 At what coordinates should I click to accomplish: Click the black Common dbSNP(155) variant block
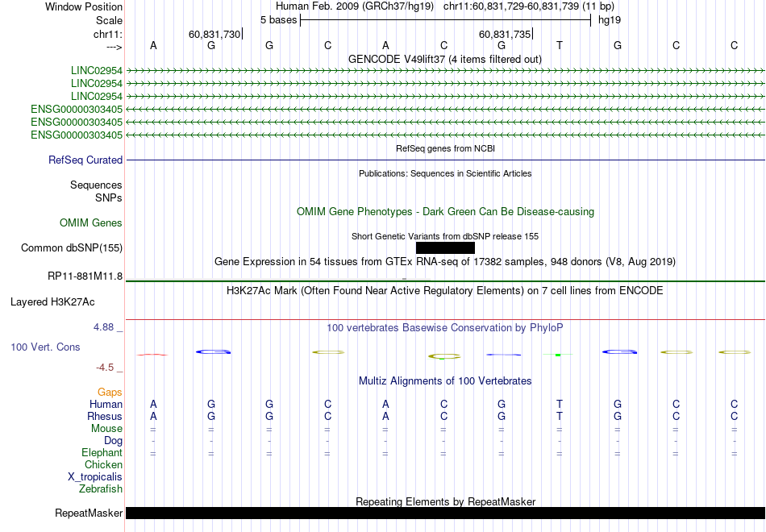pyautogui.click(x=445, y=247)
